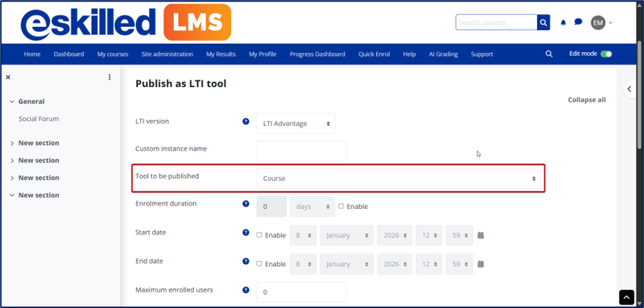This screenshot has width=644, height=308.
Task: Click the navbar search magnifier icon
Action: click(x=549, y=53)
